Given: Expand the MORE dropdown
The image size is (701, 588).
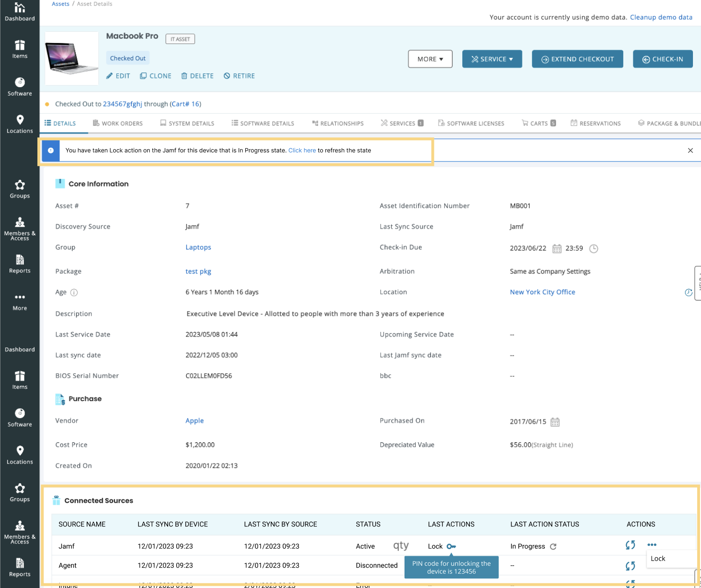Looking at the screenshot, I should 430,59.
